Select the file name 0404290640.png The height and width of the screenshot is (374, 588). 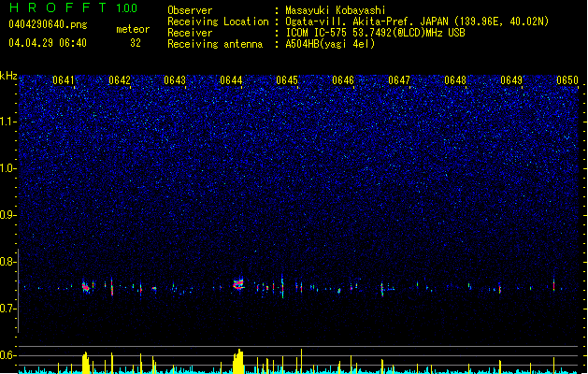(48, 24)
